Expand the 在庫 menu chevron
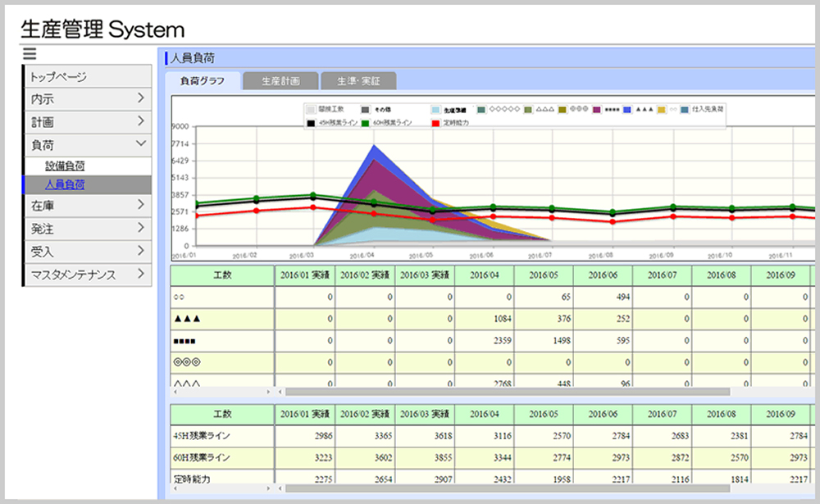Screen dimensions: 820x504 [x=141, y=207]
